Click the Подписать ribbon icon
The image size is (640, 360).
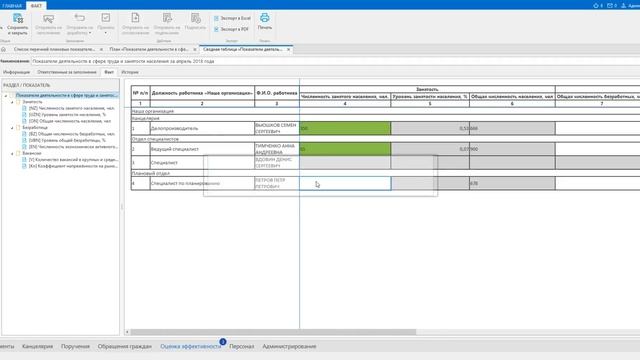(x=196, y=18)
